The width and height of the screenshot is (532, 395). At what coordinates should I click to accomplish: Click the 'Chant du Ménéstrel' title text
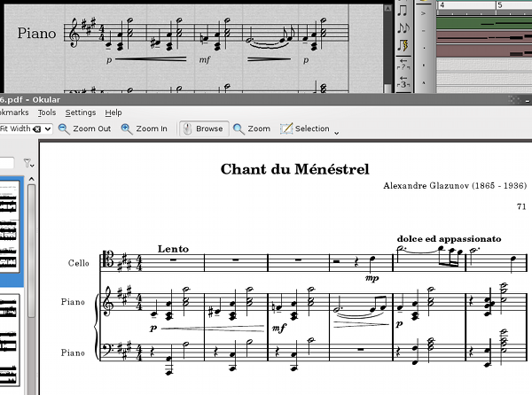point(295,169)
